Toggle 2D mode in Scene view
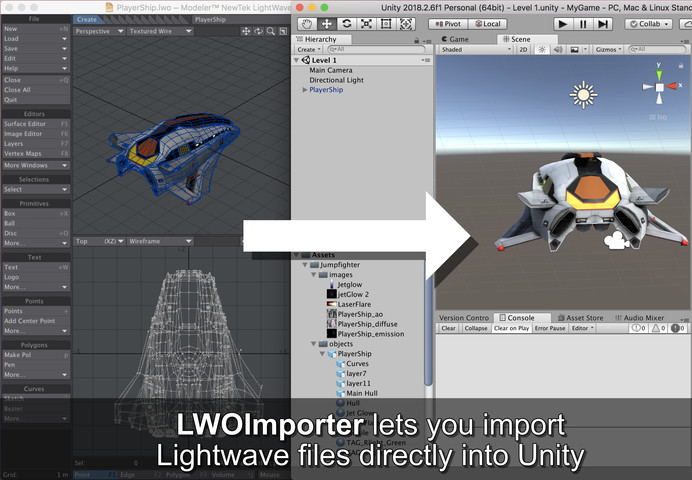This screenshot has height=480, width=692. click(x=523, y=49)
